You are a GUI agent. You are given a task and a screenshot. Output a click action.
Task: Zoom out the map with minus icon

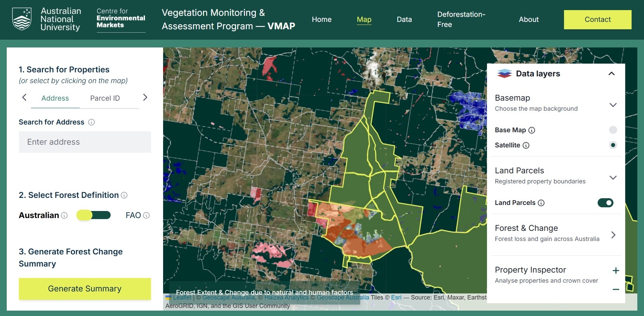click(616, 289)
